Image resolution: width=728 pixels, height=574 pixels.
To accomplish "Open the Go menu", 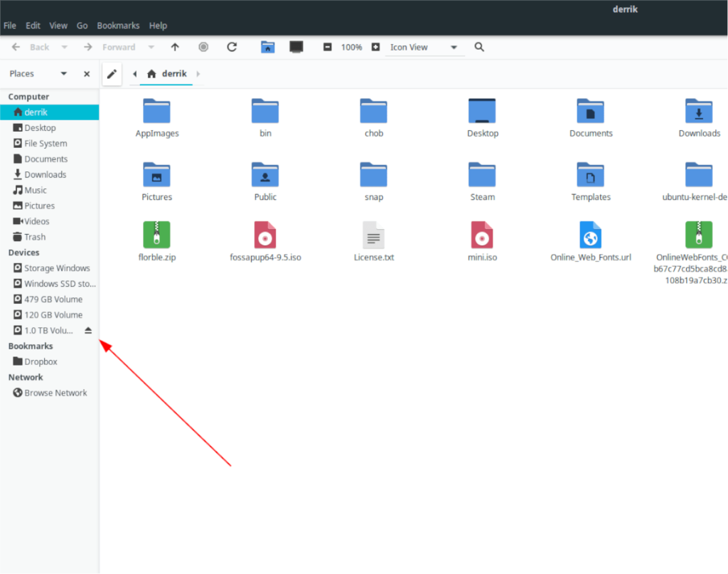I will pos(82,25).
